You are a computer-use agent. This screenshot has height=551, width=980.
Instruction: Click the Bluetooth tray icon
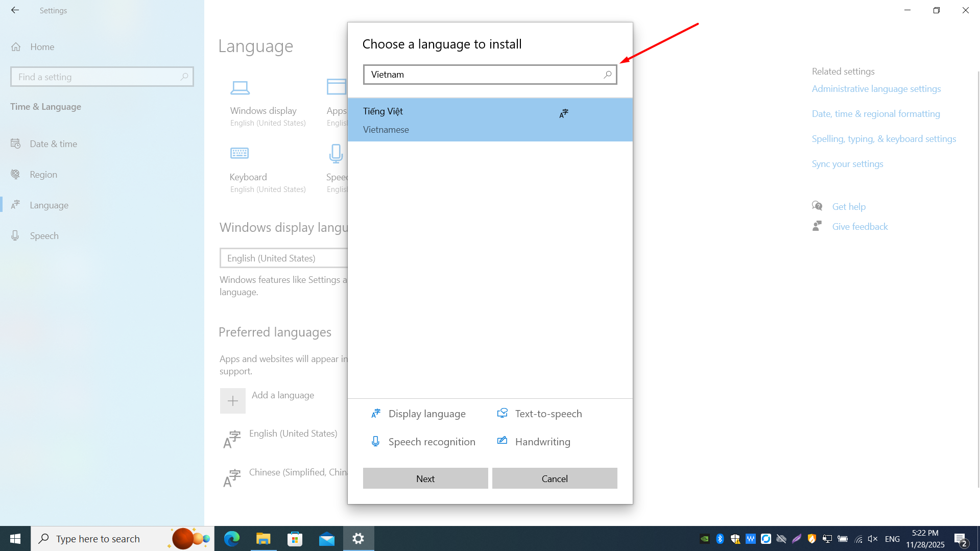(720, 539)
